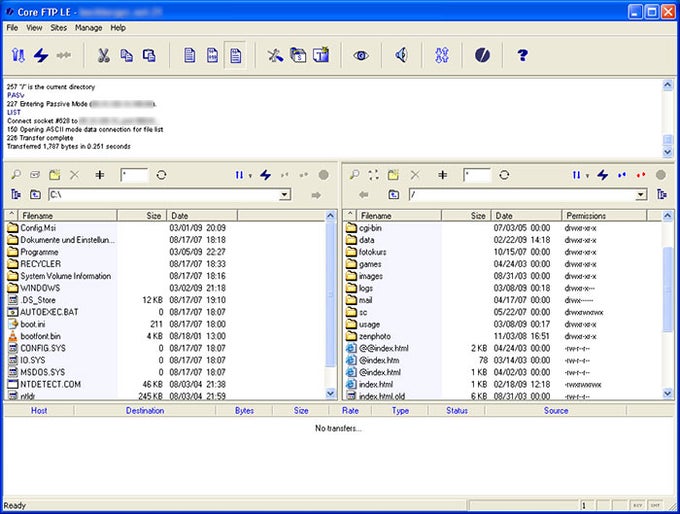
Task: Click the Status transfer queue column
Action: tap(457, 410)
